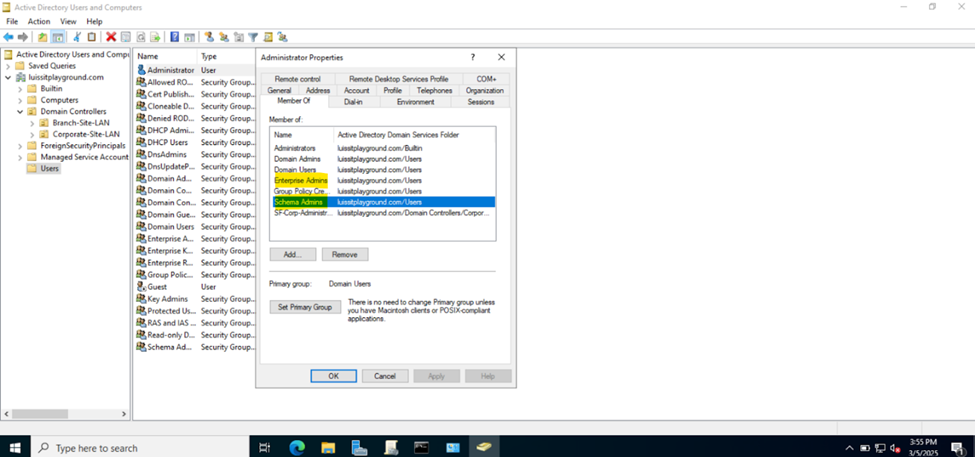
Task: Expand the Corporate-Site-LAN tree node
Action: coord(32,134)
